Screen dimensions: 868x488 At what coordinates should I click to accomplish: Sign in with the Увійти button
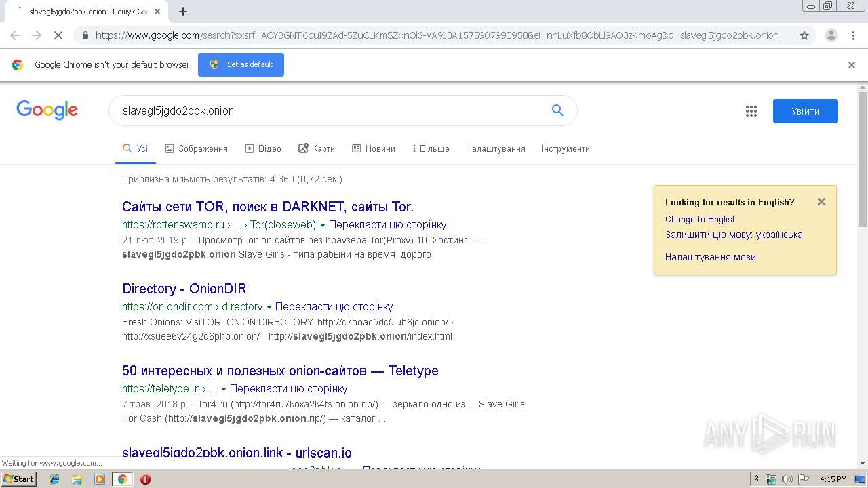806,111
